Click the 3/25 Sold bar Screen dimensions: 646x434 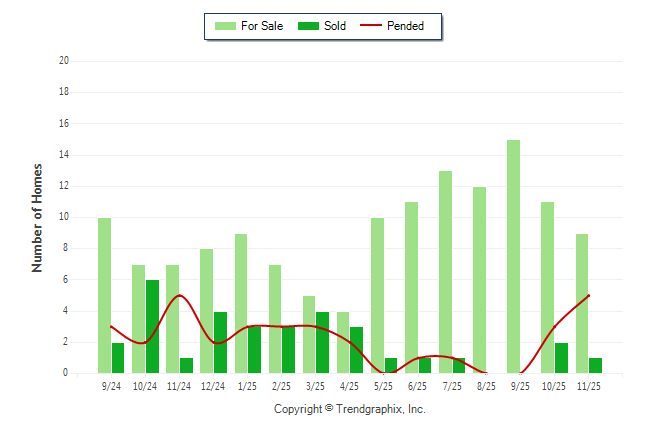323,342
